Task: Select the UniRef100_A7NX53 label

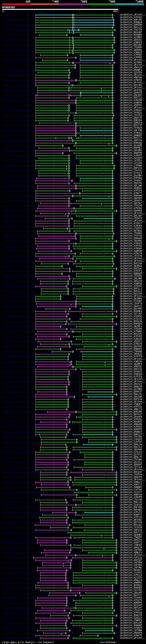Action: [131, 80]
